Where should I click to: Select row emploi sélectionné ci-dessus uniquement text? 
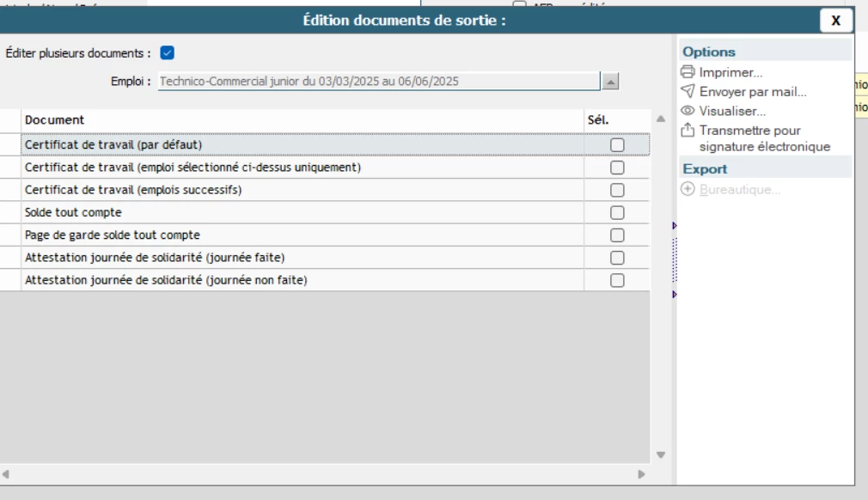(x=193, y=167)
